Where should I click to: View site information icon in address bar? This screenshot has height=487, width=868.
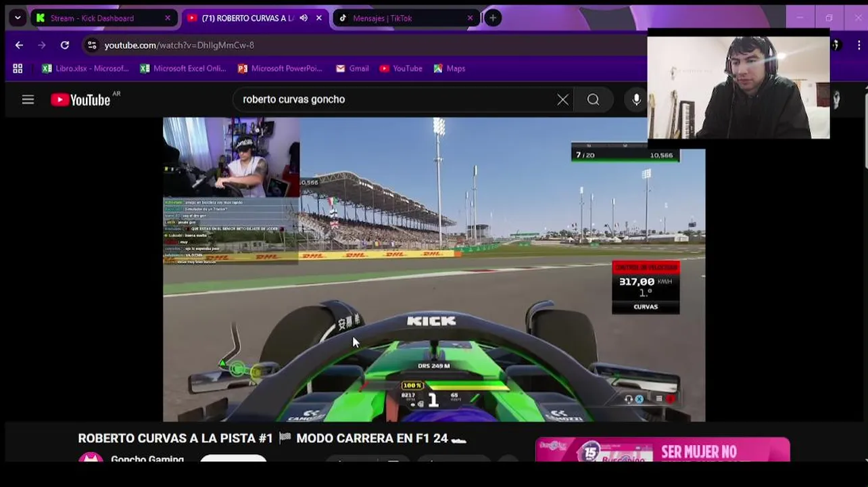(92, 45)
